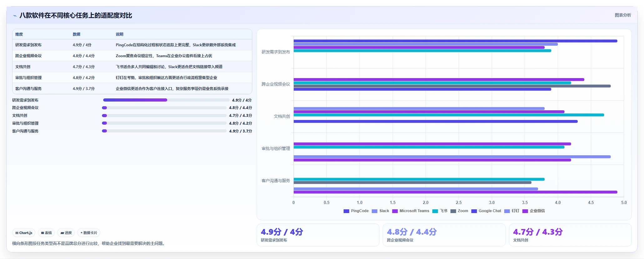Click the 审批与组织管理 chart axis label

click(276, 148)
